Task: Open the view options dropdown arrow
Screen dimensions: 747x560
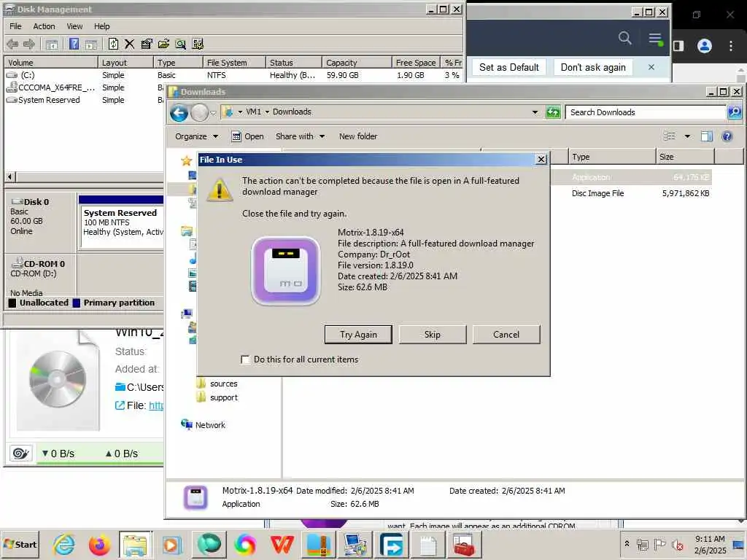Action: pyautogui.click(x=687, y=136)
